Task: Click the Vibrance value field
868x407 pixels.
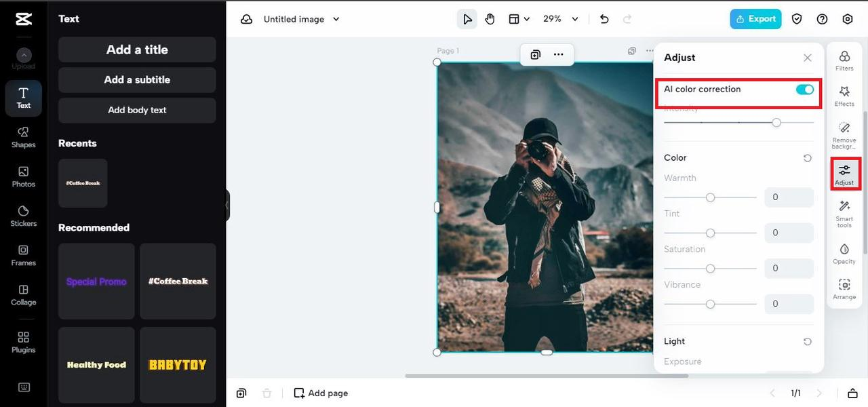Action: 789,304
